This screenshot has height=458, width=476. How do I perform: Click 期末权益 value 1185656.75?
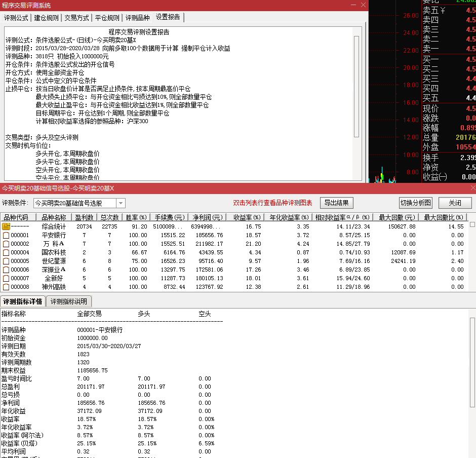(x=92, y=370)
